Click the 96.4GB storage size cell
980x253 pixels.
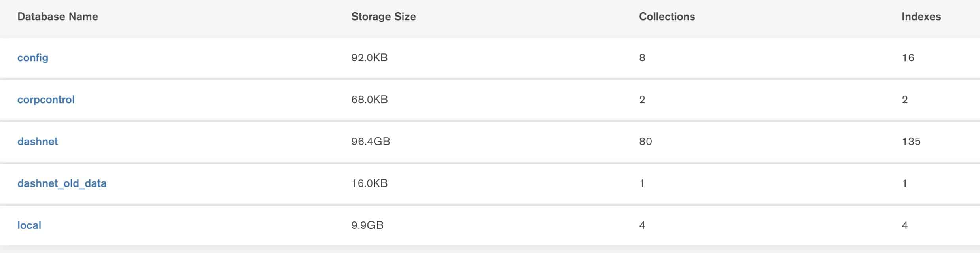pos(371,142)
